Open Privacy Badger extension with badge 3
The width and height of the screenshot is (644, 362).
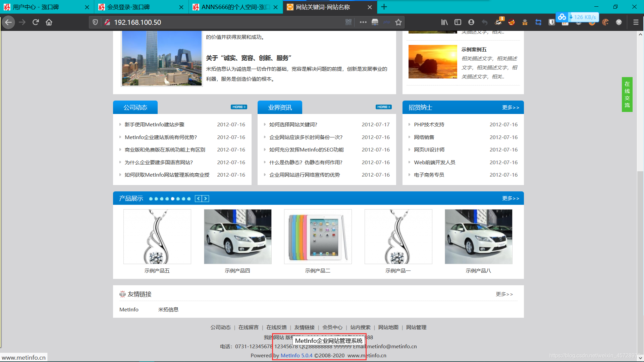498,21
